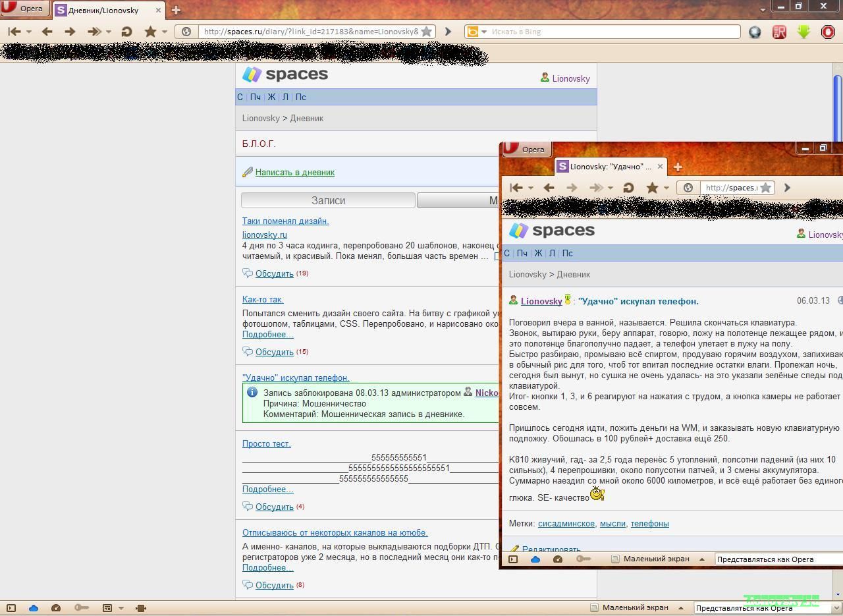The image size is (843, 616).
Task: Switch to the 'Записи' tab
Action: coord(328,200)
